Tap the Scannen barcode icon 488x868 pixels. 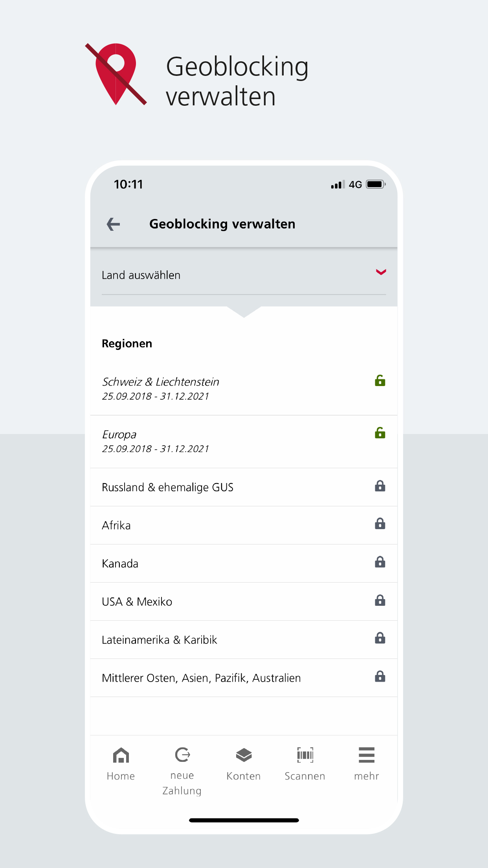coord(305,755)
